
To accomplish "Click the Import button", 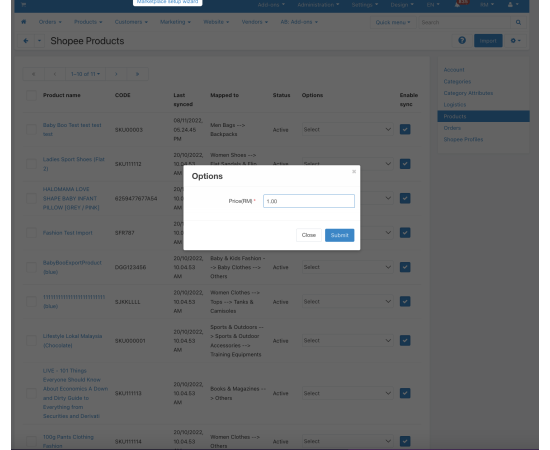I will pos(488,41).
